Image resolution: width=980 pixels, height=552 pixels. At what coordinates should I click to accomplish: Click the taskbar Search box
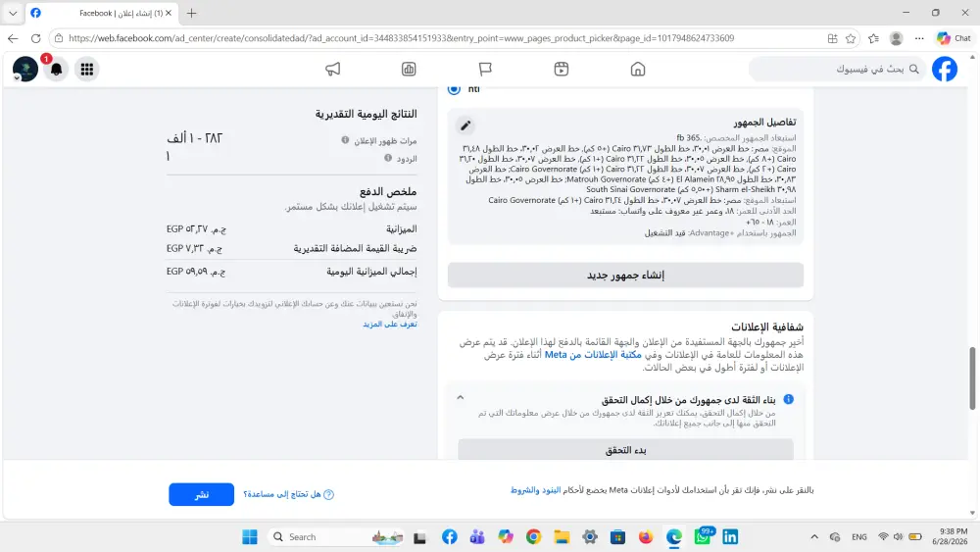pyautogui.click(x=336, y=537)
